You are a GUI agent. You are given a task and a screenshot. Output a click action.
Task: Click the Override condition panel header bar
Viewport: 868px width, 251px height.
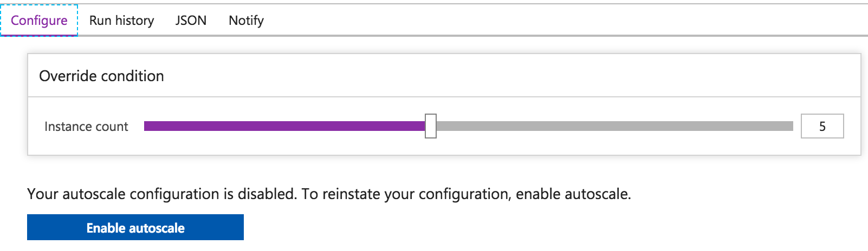(x=444, y=76)
